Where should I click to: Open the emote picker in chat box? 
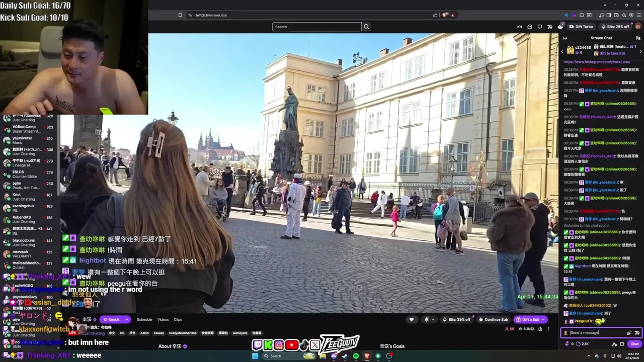[x=637, y=332]
